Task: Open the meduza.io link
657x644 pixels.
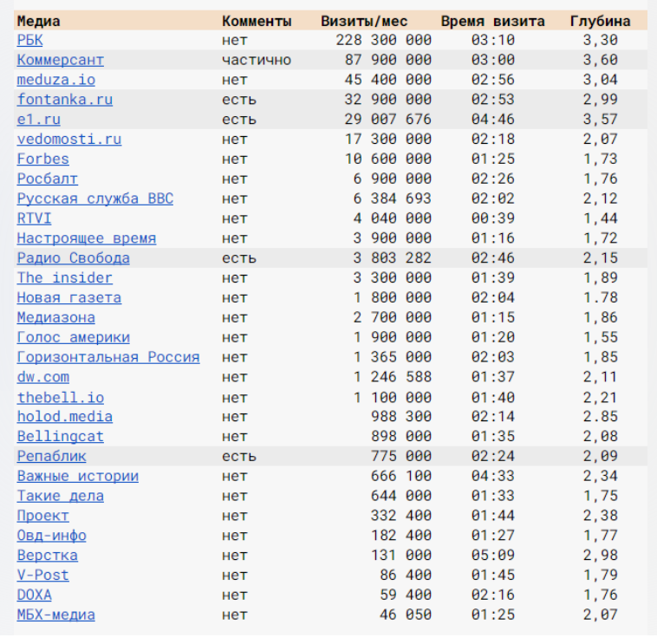Action: click(x=56, y=80)
